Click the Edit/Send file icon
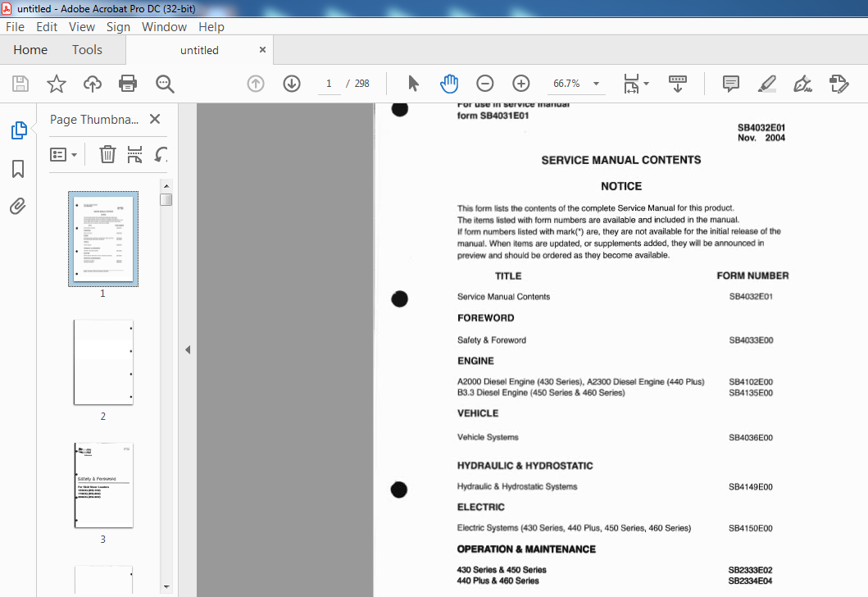Viewport: 868px width, 597px height. pyautogui.click(x=838, y=84)
